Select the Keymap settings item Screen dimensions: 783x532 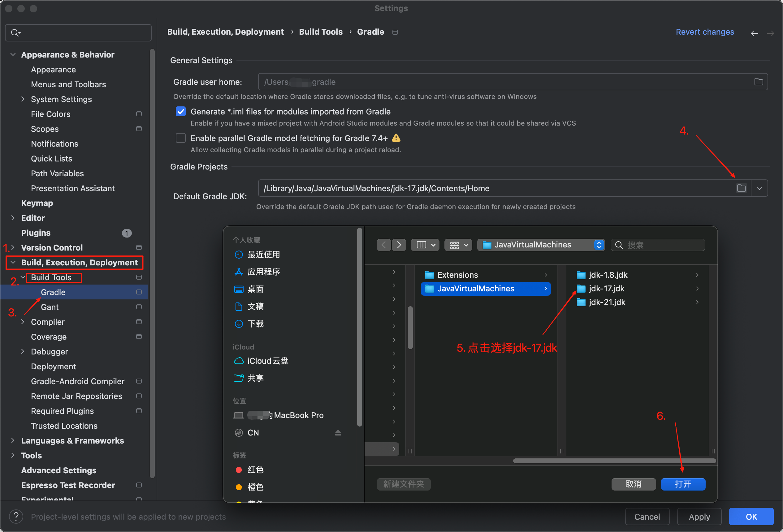(x=37, y=203)
